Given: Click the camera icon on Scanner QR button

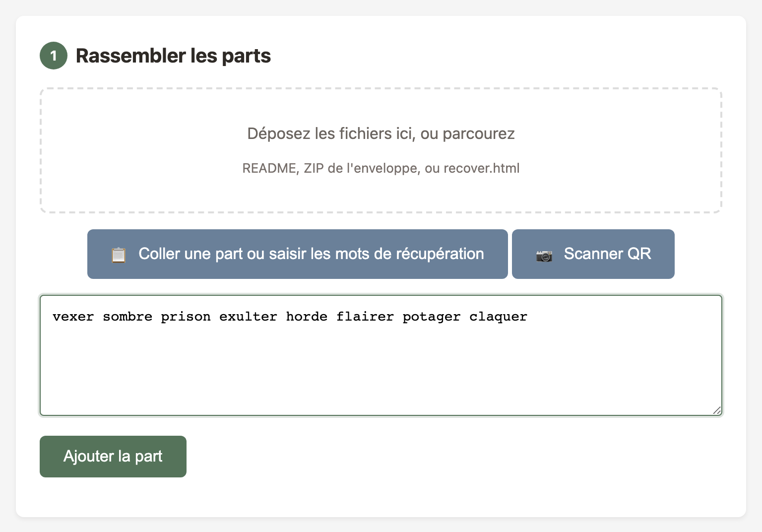Looking at the screenshot, I should pos(544,254).
